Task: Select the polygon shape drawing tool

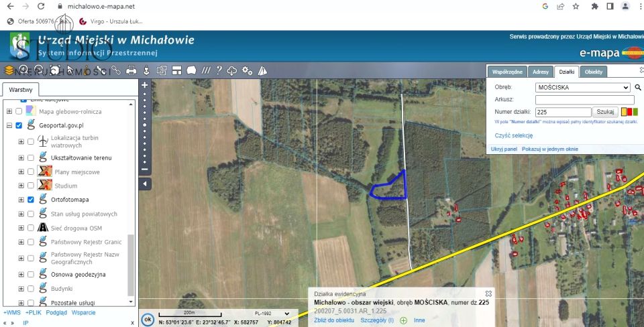Action: pos(191,70)
